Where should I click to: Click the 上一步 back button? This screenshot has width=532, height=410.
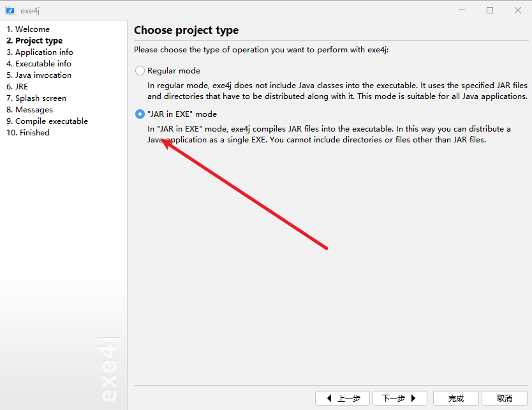tap(343, 399)
